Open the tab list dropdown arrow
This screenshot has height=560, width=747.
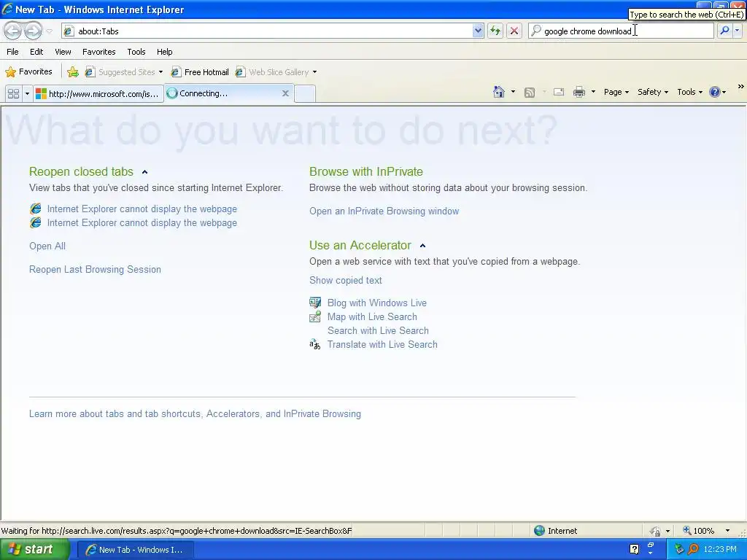tap(27, 93)
